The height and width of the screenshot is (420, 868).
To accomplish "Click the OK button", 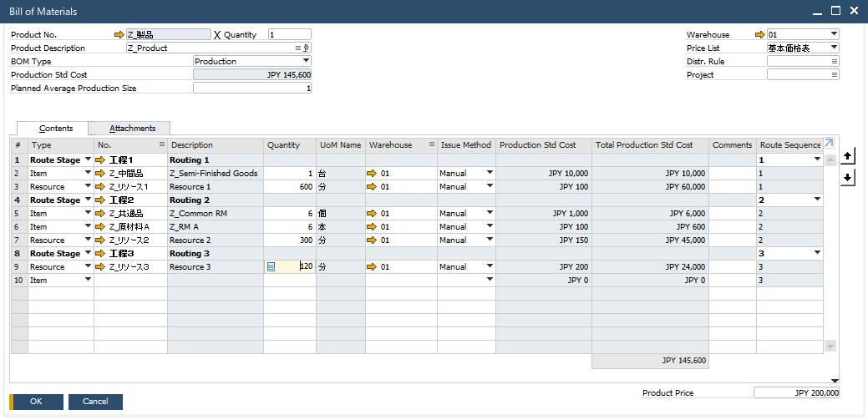I will click(36, 402).
